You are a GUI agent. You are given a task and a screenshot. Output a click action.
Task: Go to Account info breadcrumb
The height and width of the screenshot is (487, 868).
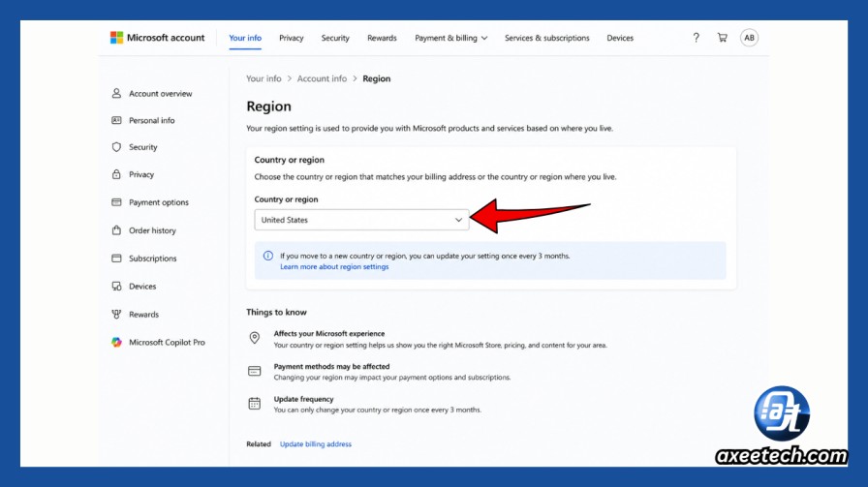coord(322,78)
